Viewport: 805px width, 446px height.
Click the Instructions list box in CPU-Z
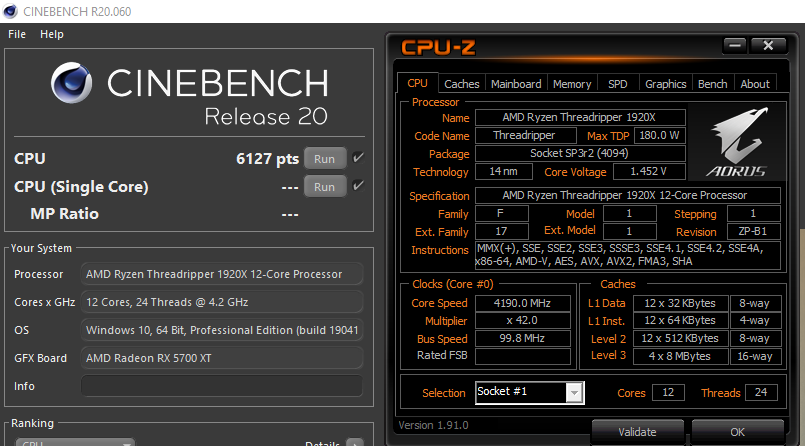(x=627, y=255)
